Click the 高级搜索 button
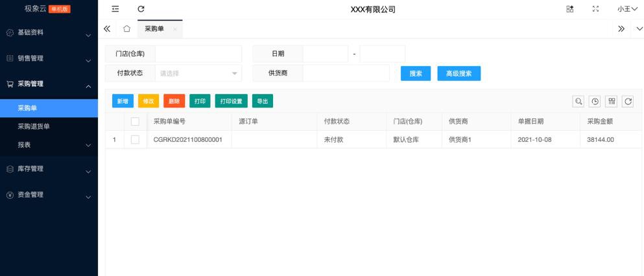 pyautogui.click(x=459, y=73)
